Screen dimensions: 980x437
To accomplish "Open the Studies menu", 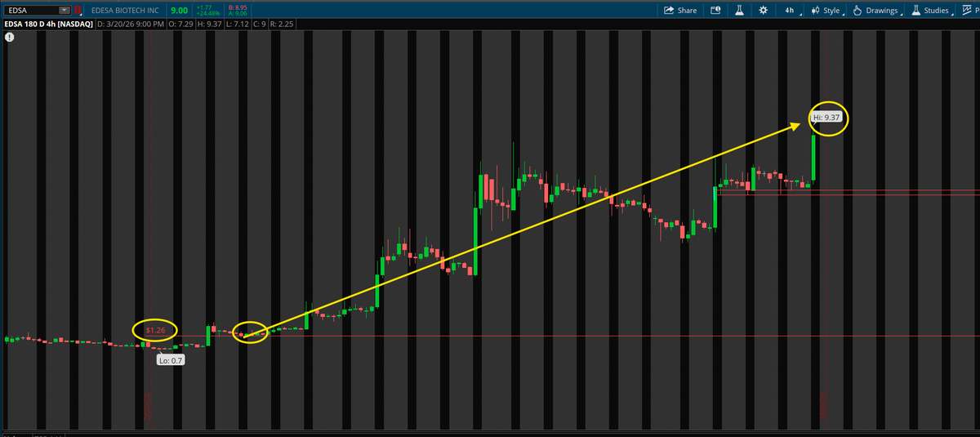I will 933,11.
